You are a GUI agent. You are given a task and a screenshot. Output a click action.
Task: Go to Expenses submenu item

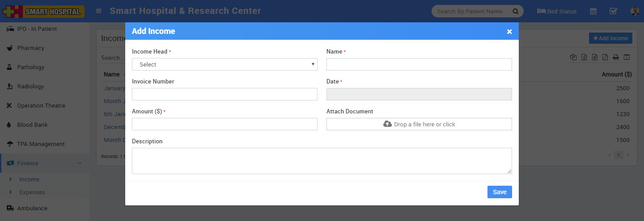click(x=32, y=192)
